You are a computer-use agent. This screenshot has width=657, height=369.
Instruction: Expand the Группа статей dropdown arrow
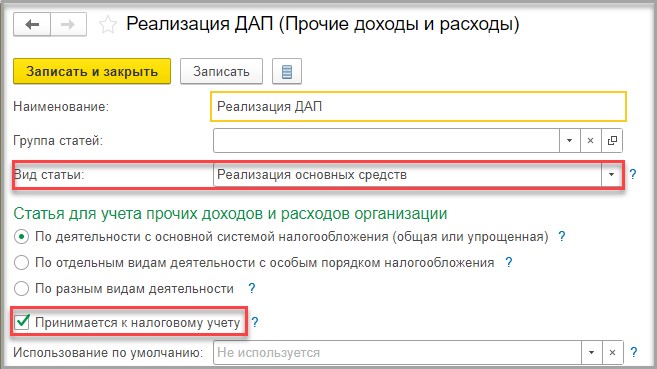[x=569, y=141]
